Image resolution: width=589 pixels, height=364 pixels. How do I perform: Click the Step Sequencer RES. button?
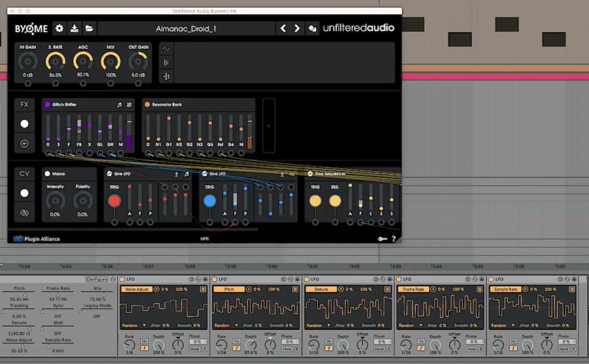point(335,201)
